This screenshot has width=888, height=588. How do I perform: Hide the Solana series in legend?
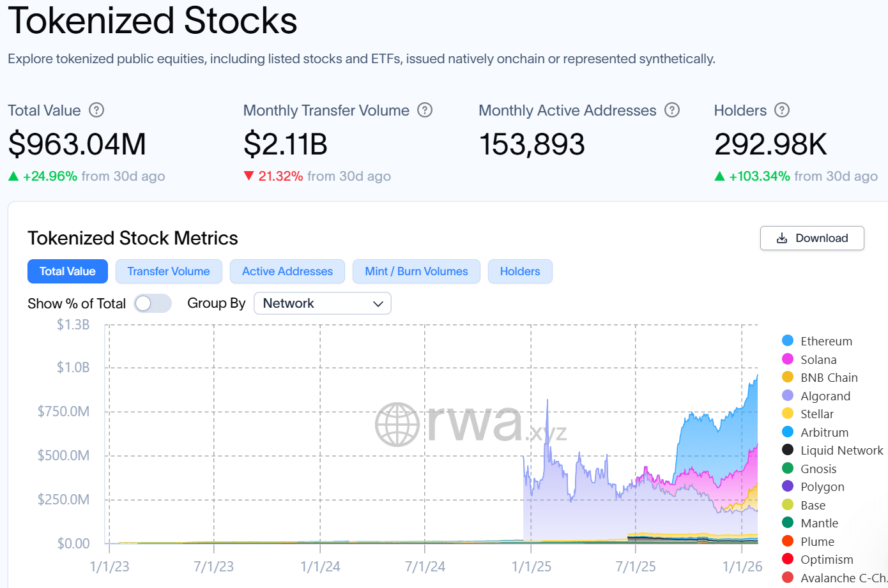click(818, 359)
